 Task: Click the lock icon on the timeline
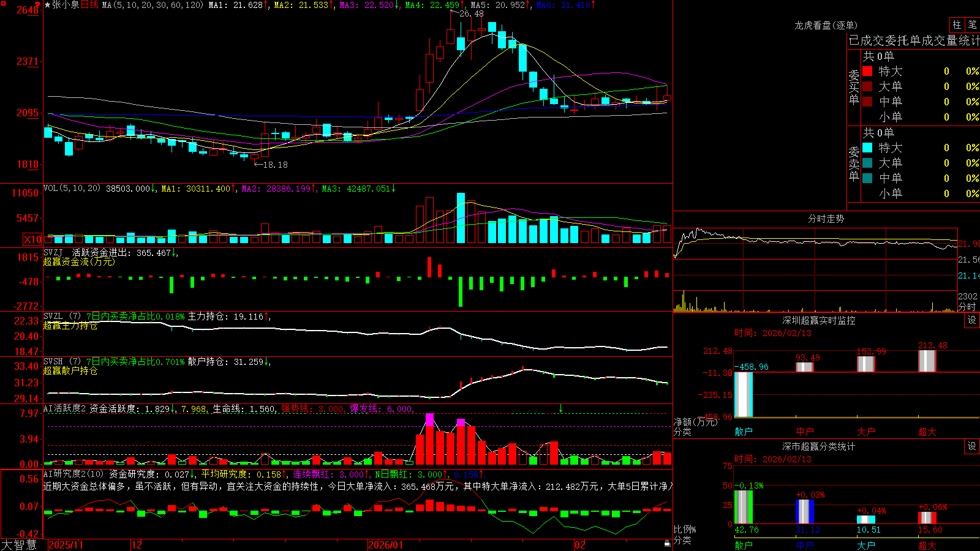point(667,544)
